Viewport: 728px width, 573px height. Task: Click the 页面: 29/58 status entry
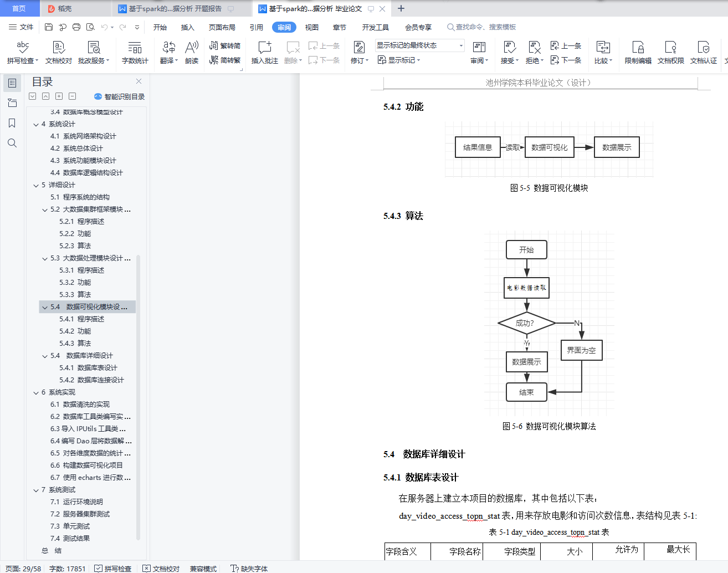pyautogui.click(x=23, y=569)
